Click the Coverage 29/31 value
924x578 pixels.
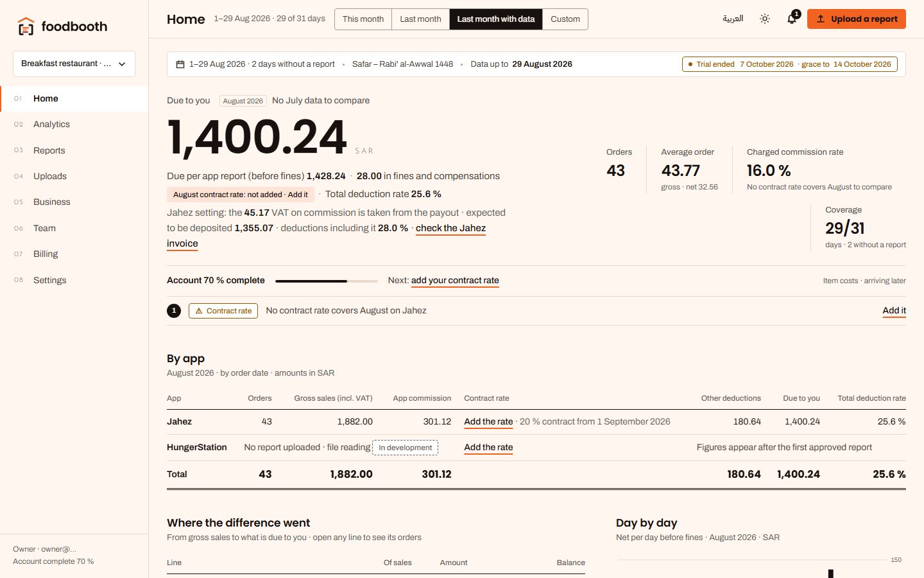point(844,228)
